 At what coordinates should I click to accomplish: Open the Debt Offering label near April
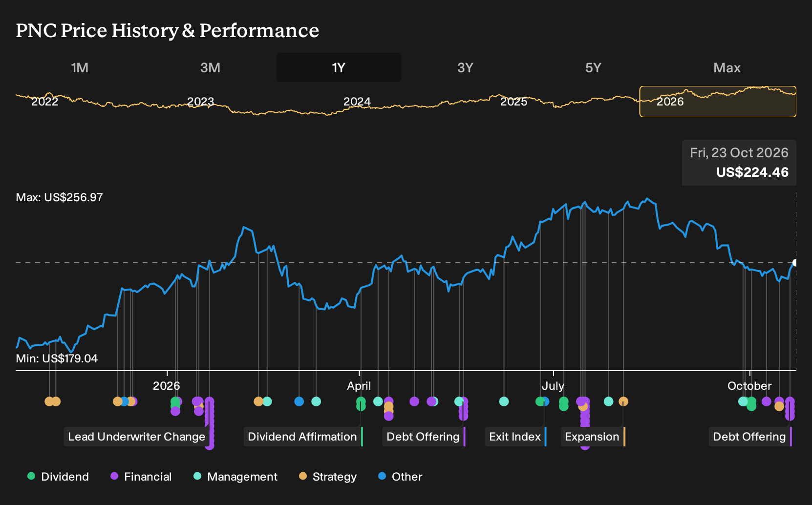click(x=424, y=437)
